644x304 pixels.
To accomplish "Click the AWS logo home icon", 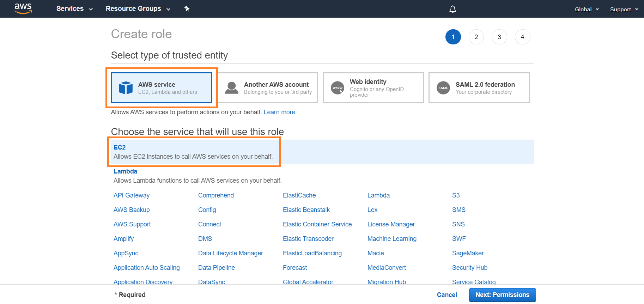I will tap(23, 8).
